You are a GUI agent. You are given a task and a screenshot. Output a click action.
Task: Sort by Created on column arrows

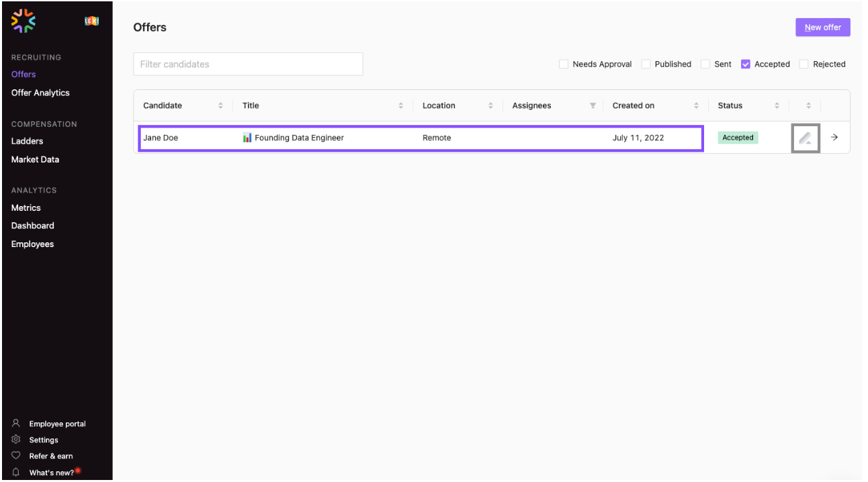pos(696,105)
